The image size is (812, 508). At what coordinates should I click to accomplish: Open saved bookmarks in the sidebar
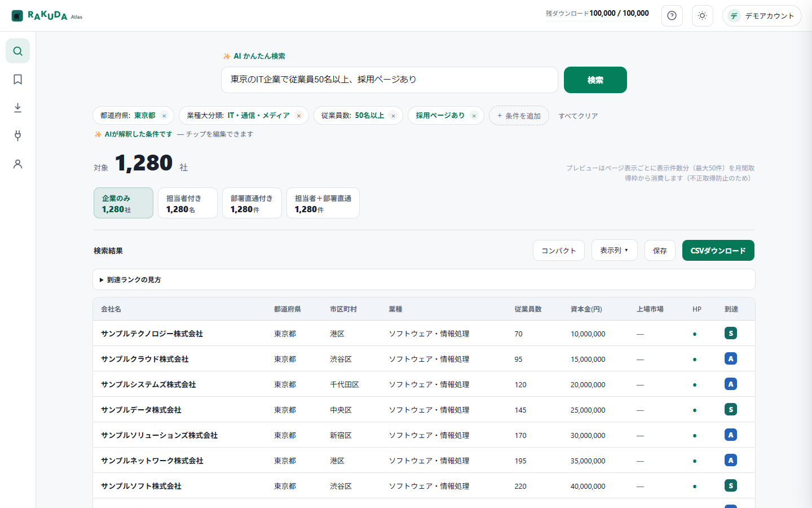17,80
